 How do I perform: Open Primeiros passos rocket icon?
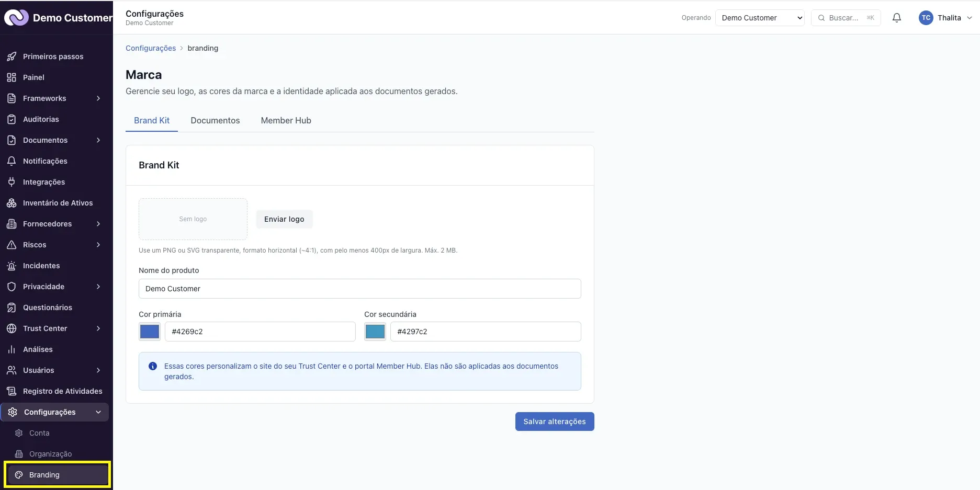click(x=12, y=56)
